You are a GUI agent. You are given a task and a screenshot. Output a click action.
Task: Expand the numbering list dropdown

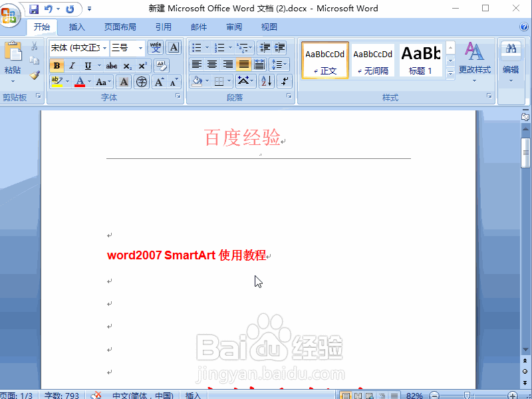coord(230,48)
